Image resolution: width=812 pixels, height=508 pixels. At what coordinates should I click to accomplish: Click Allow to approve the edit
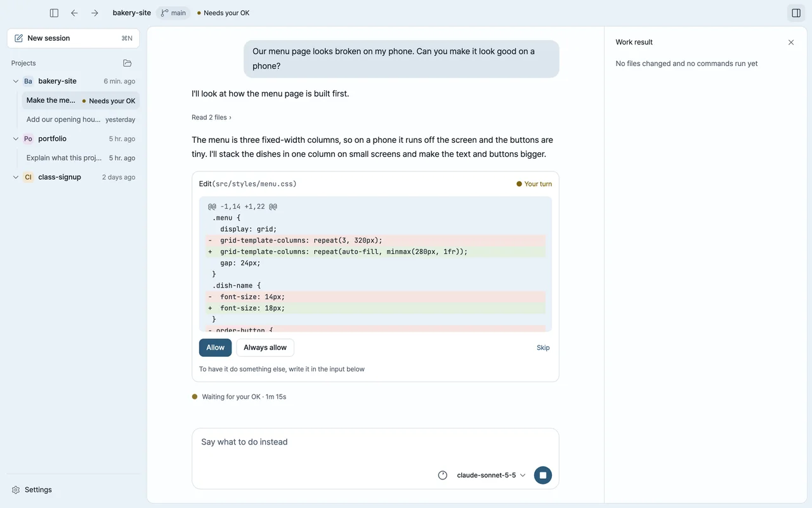pos(215,347)
